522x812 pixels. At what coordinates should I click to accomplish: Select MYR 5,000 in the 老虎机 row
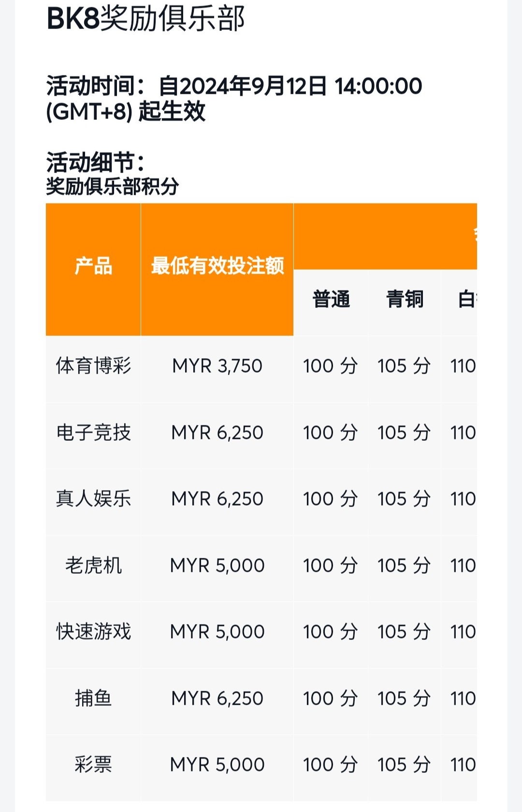[217, 565]
